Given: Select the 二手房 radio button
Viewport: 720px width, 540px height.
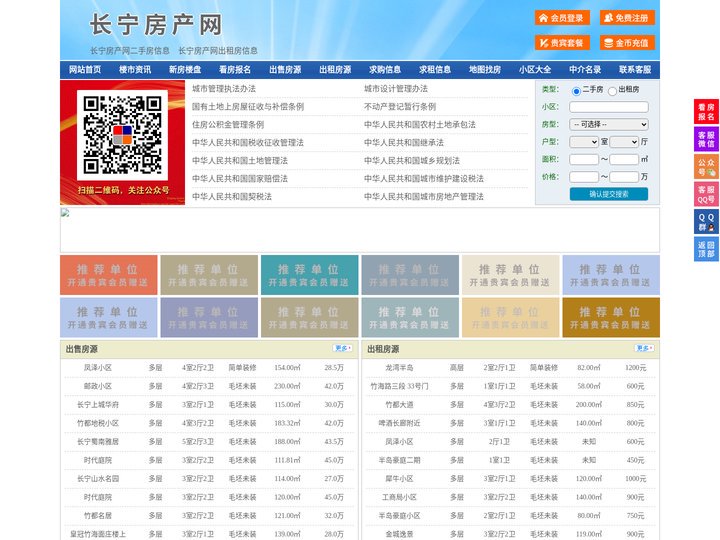Looking at the screenshot, I should pyautogui.click(x=576, y=91).
